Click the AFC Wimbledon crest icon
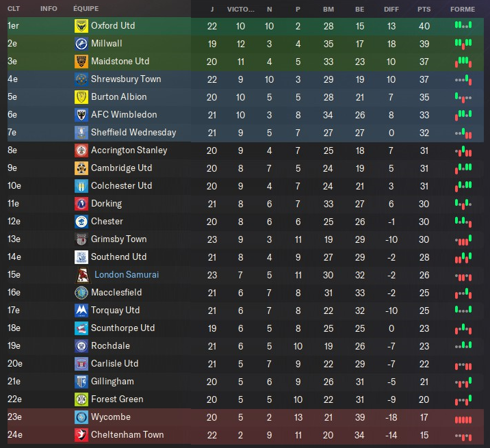Screen dimensions: 490x448 tap(81, 115)
